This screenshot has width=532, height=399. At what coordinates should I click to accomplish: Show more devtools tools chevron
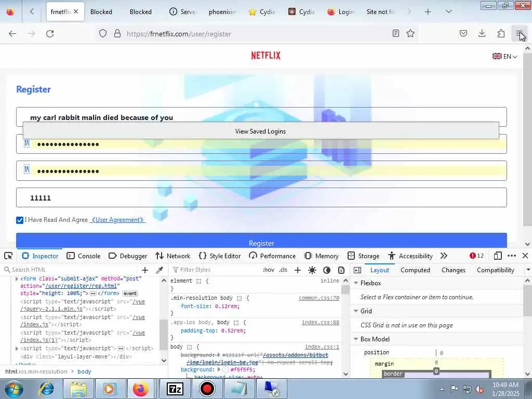(x=444, y=256)
